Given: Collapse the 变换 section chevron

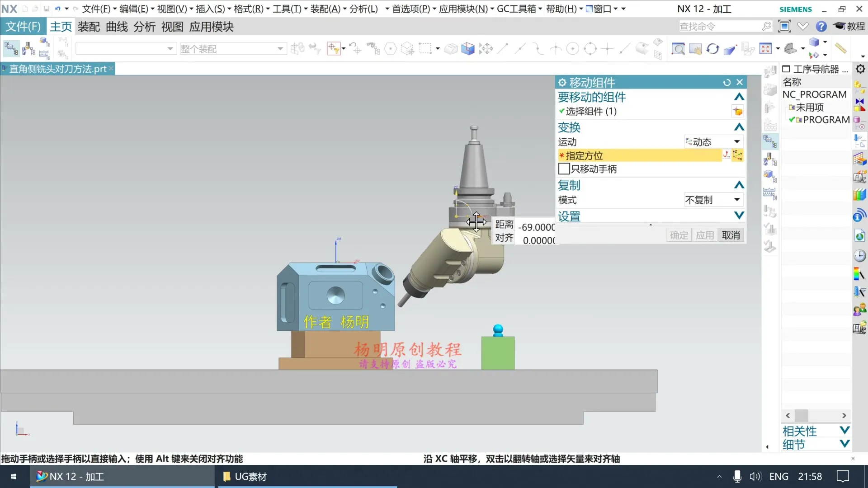Looking at the screenshot, I should (x=739, y=127).
